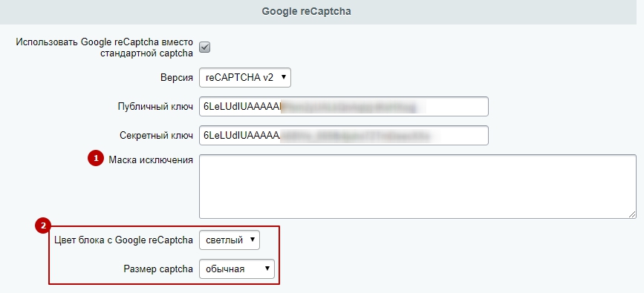Click the Публичный ключ label
Image resolution: width=644 pixels, height=293 pixels.
pyautogui.click(x=155, y=107)
